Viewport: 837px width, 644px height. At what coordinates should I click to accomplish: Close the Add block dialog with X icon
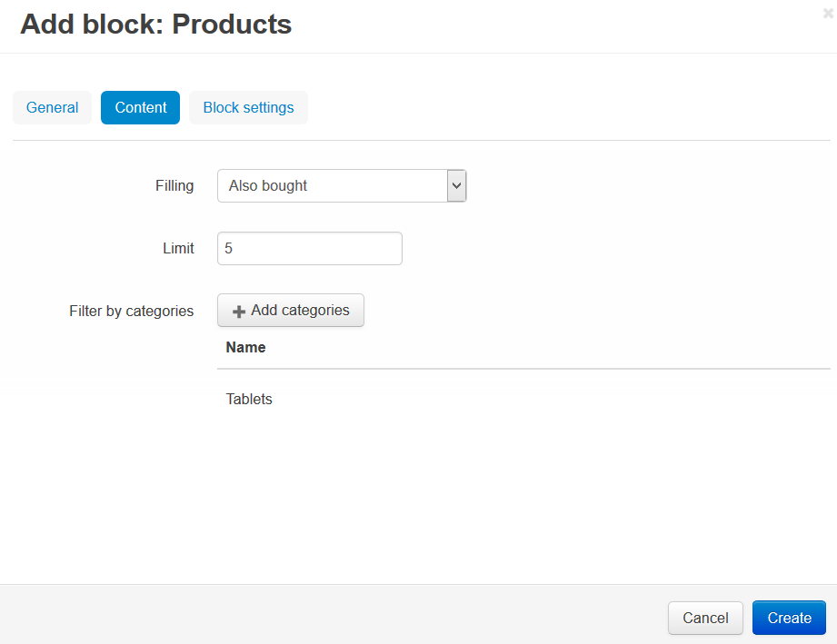pyautogui.click(x=828, y=14)
